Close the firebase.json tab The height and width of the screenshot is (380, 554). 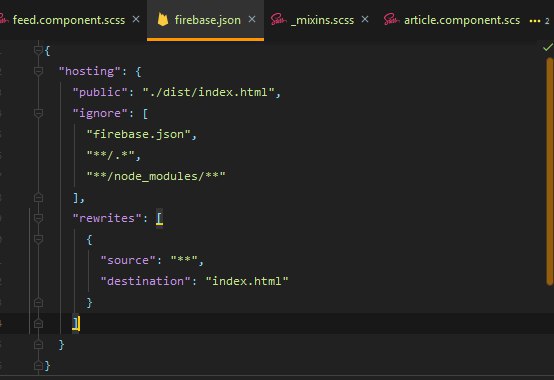click(252, 19)
